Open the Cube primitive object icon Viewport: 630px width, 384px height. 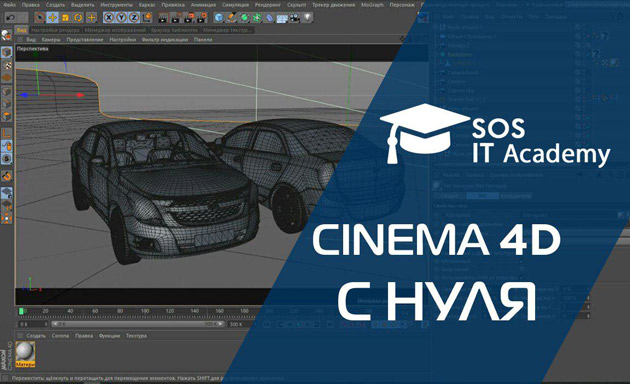(219, 18)
